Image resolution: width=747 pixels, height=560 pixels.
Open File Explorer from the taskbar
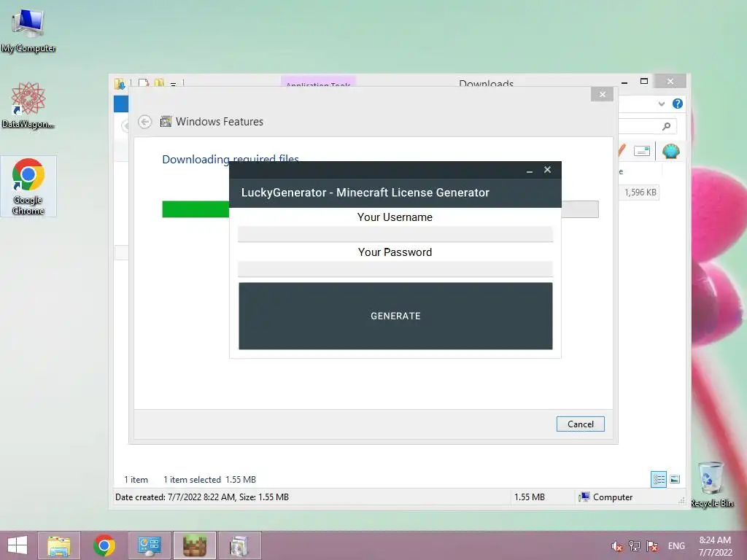coord(59,545)
